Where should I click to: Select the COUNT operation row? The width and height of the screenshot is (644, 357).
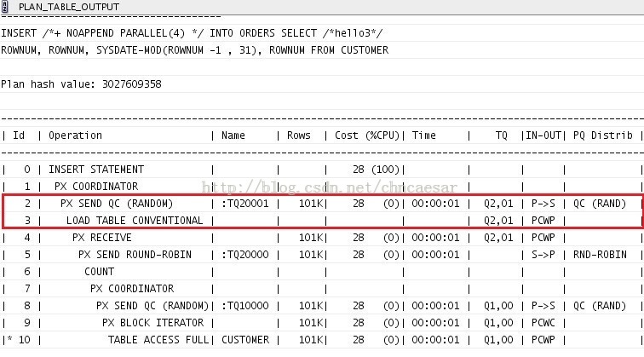pyautogui.click(x=322, y=272)
